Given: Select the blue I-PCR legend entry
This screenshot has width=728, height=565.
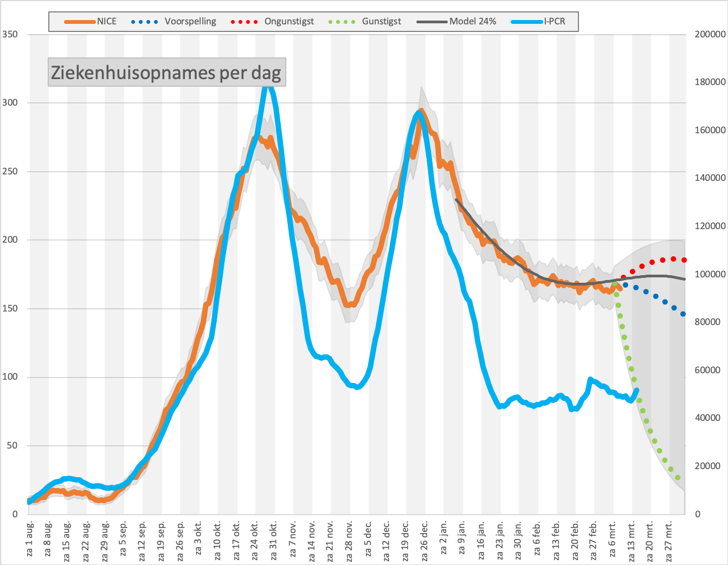Looking at the screenshot, I should tap(538, 22).
